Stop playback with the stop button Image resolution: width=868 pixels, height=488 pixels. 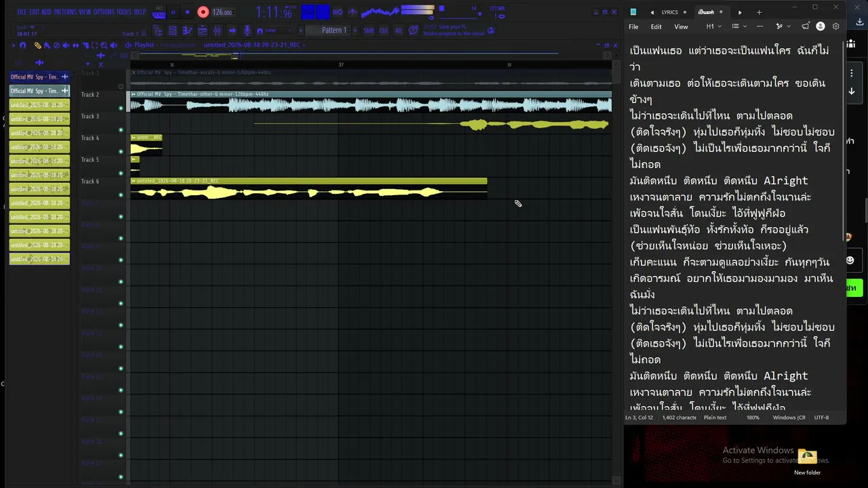[x=187, y=12]
